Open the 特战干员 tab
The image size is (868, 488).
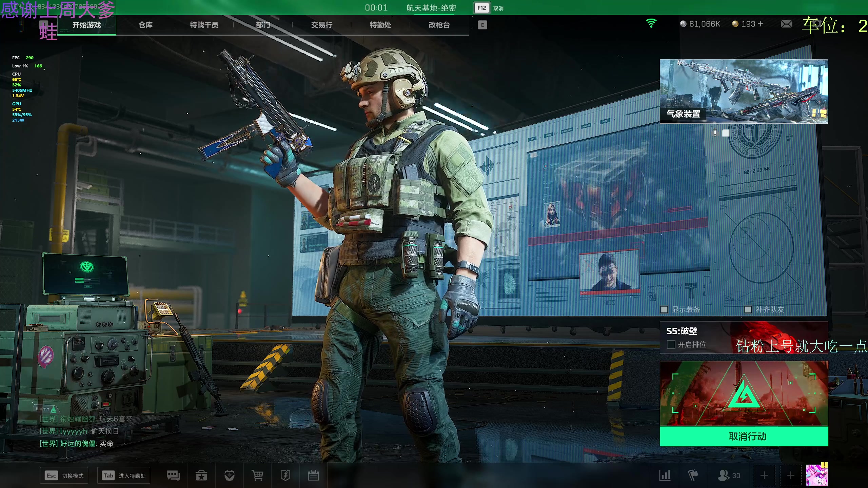click(x=204, y=25)
